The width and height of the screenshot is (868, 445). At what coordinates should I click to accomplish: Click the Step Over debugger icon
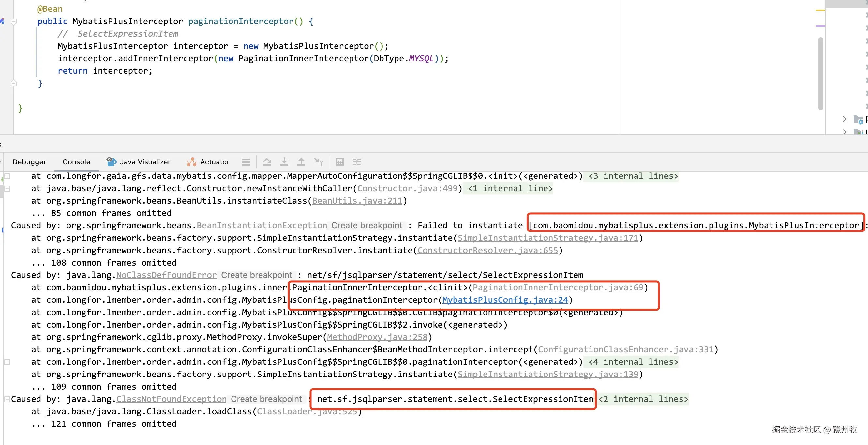(x=267, y=162)
